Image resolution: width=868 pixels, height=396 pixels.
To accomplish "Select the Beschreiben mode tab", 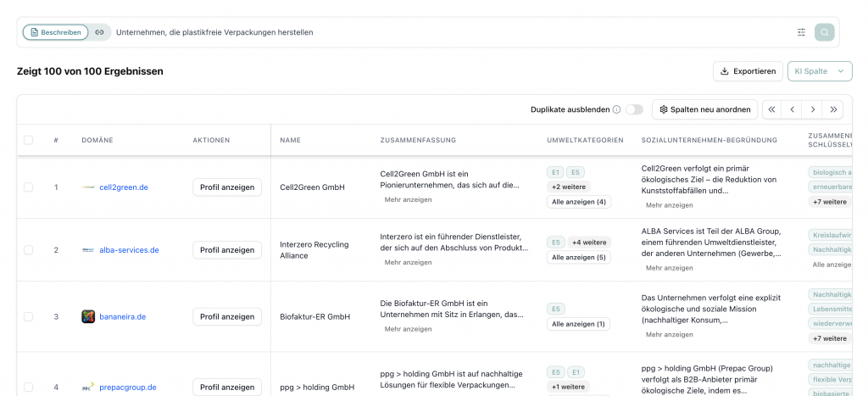I will [x=55, y=32].
